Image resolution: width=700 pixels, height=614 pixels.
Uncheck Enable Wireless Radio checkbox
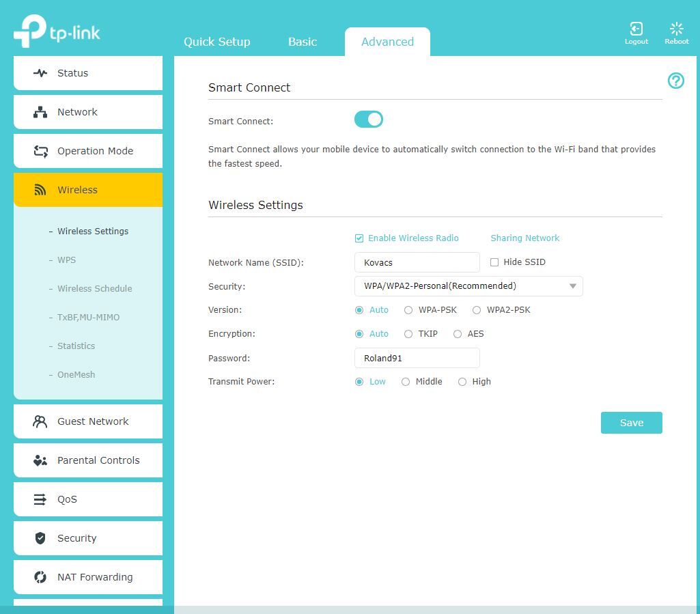[x=359, y=238]
